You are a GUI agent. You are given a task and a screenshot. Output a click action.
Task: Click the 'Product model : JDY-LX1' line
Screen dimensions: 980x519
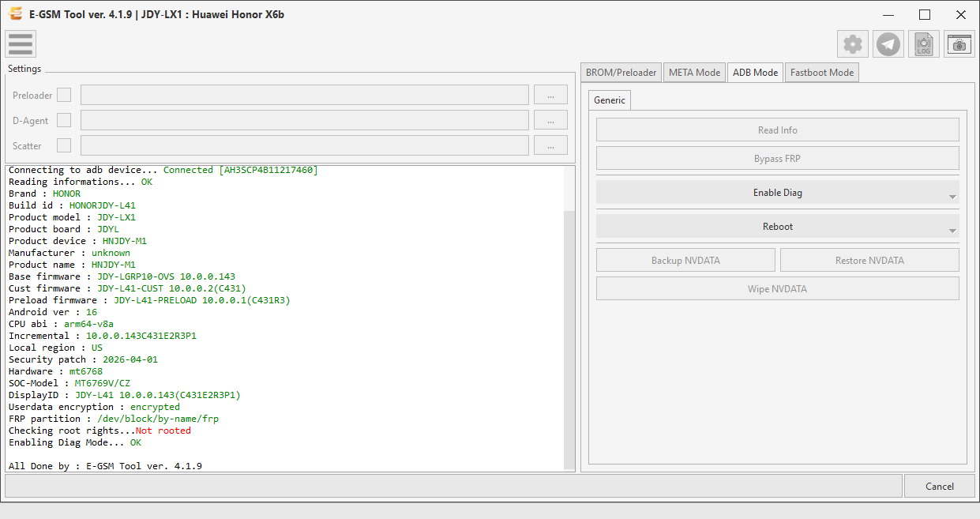73,217
